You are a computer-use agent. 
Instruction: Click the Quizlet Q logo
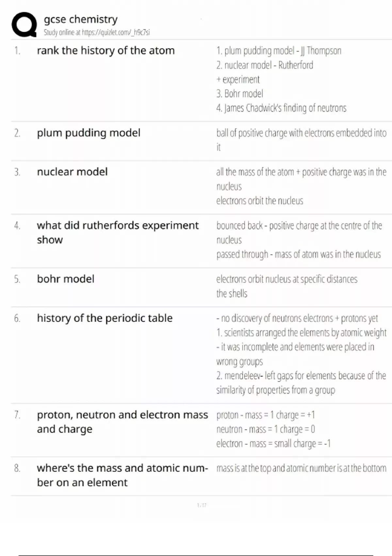click(x=24, y=25)
